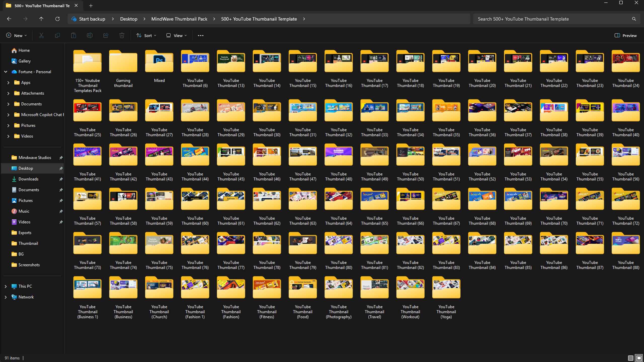644x362 pixels.
Task: Click the Paste clipboard icon
Action: 73,35
